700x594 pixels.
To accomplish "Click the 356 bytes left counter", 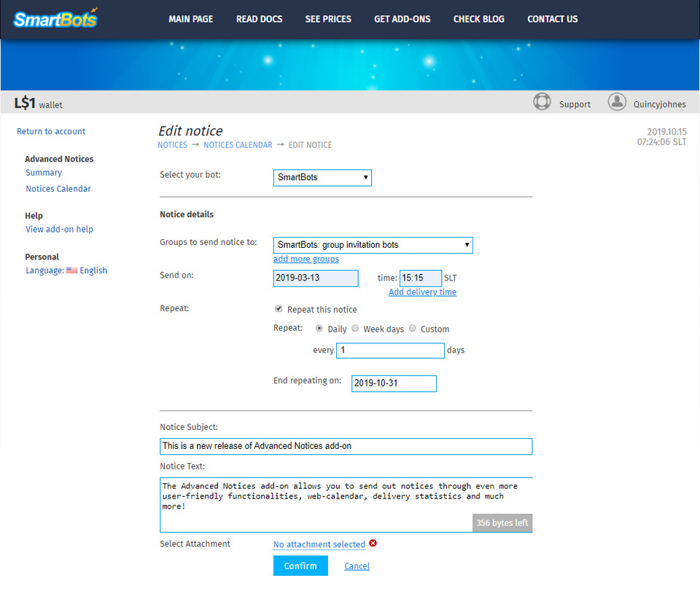I will click(x=502, y=523).
